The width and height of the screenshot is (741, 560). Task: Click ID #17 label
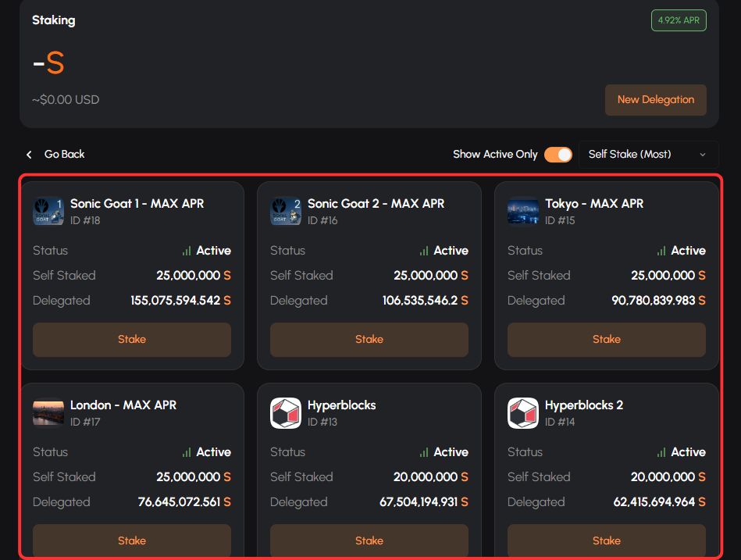coord(85,422)
